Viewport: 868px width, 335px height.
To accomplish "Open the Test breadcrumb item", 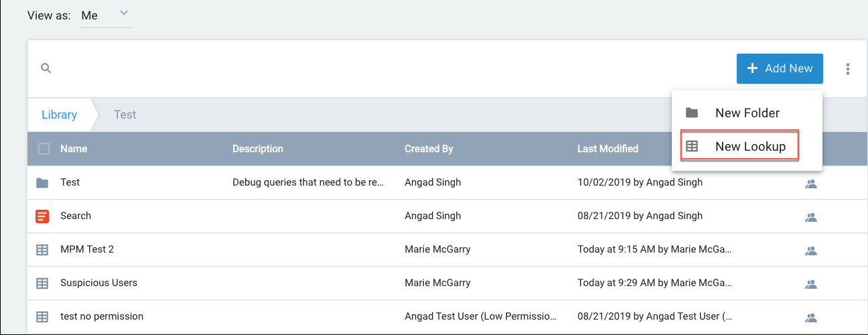I will click(x=125, y=115).
